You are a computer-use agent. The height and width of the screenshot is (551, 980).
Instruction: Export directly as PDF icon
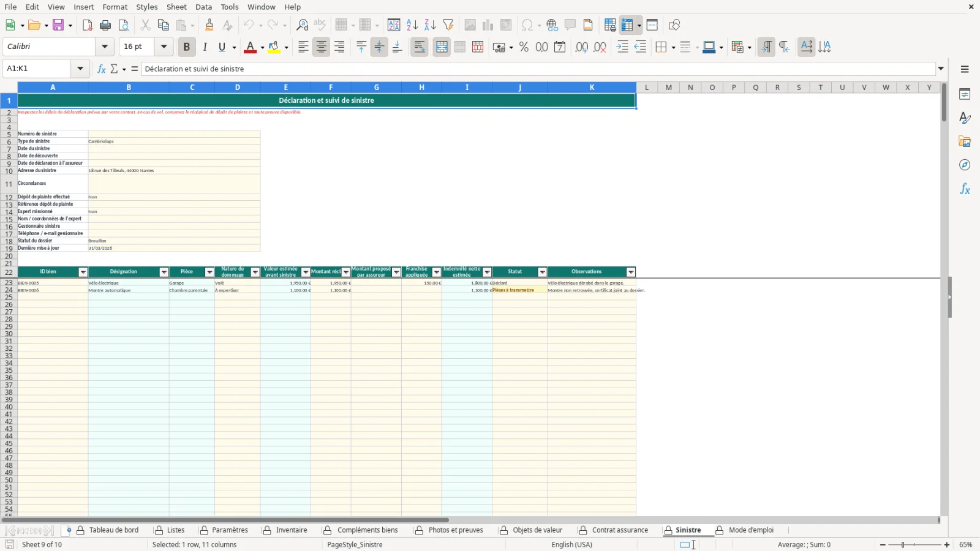(88, 25)
